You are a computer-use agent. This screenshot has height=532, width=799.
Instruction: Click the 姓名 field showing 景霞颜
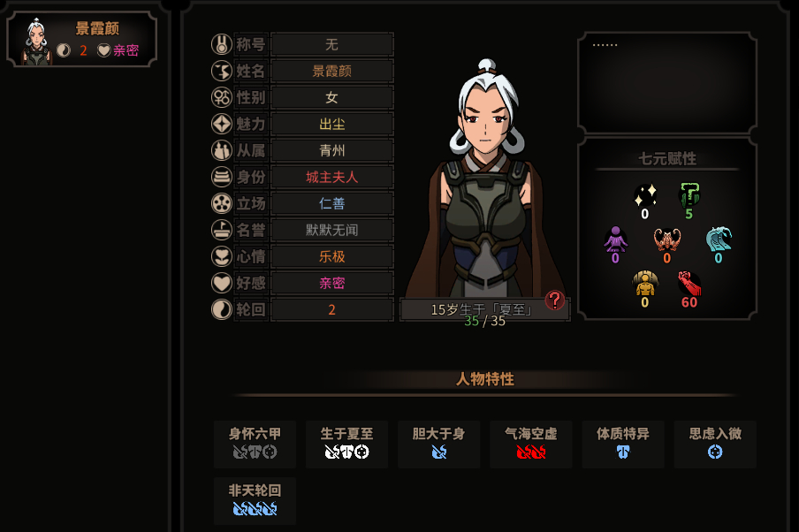[331, 71]
